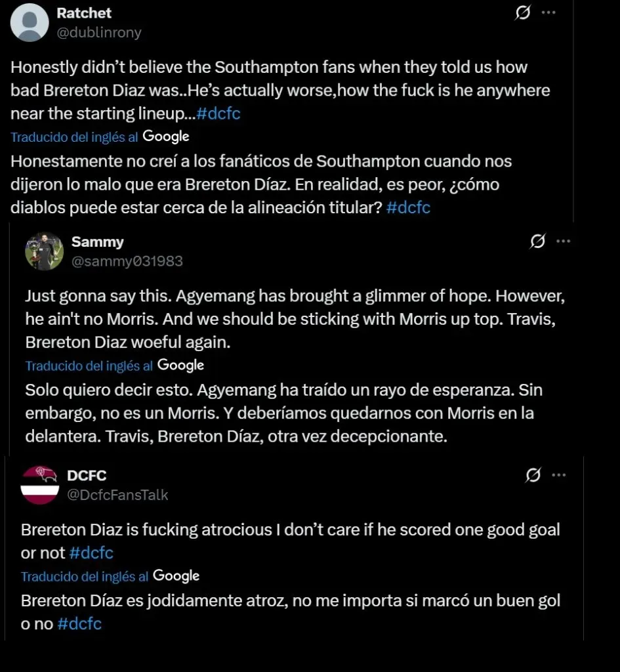The height and width of the screenshot is (672, 620).
Task: Click 'Traducido del inglés al' under Ratchet's tweet
Action: (x=74, y=137)
